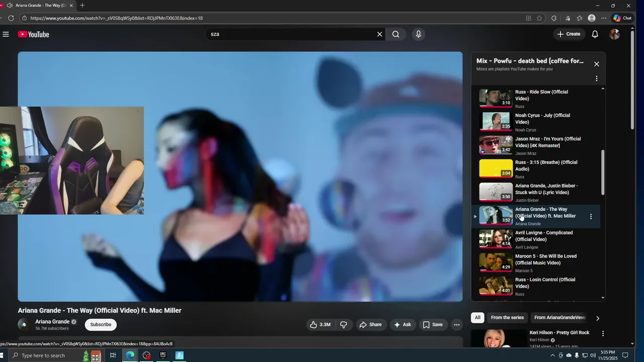Open the Edge profile icon
Viewport: 644px width, 362px height.
(x=592, y=18)
